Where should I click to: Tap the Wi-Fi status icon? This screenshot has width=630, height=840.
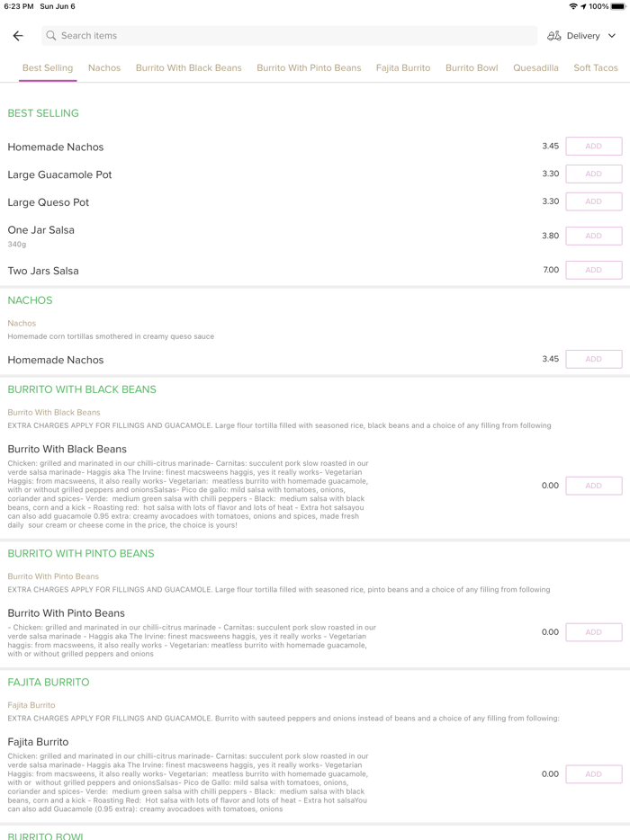[572, 6]
